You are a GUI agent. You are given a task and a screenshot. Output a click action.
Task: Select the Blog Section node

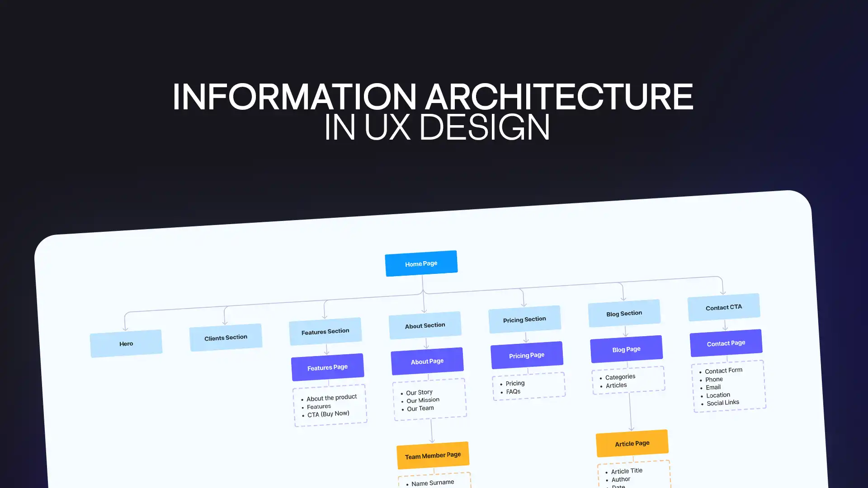[624, 313]
